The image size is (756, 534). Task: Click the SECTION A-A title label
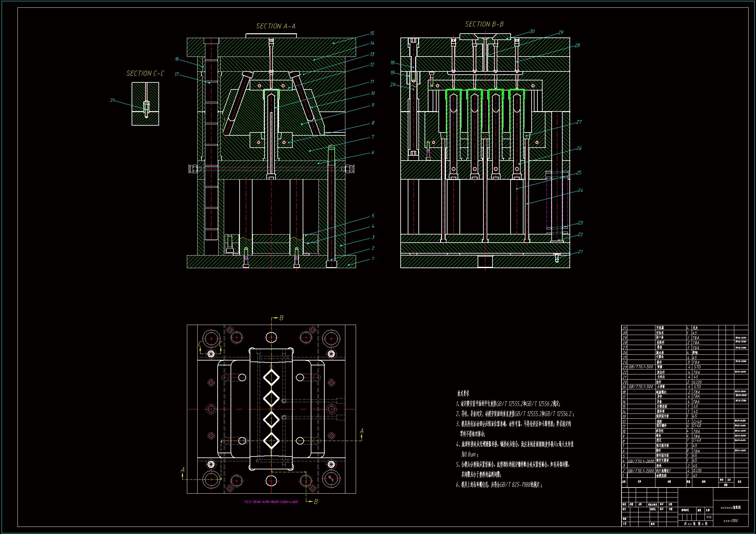275,26
